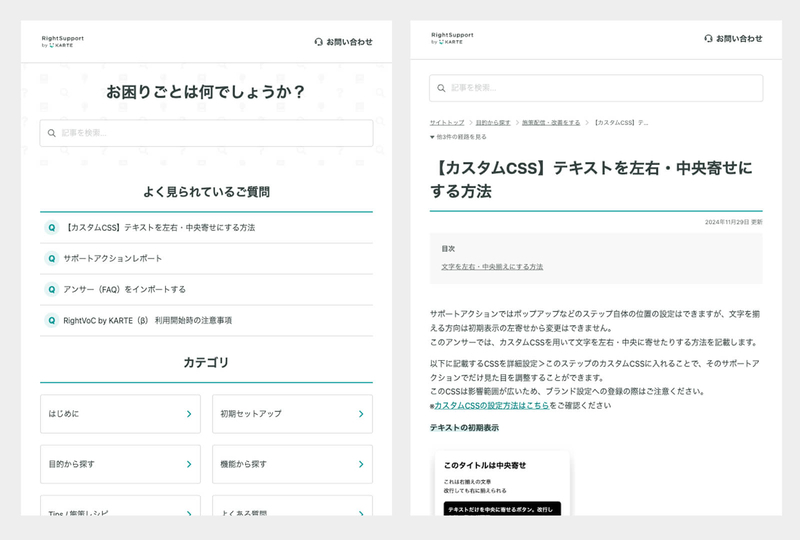
Task: Click the RightSupport logo in left page
Action: tap(62, 41)
